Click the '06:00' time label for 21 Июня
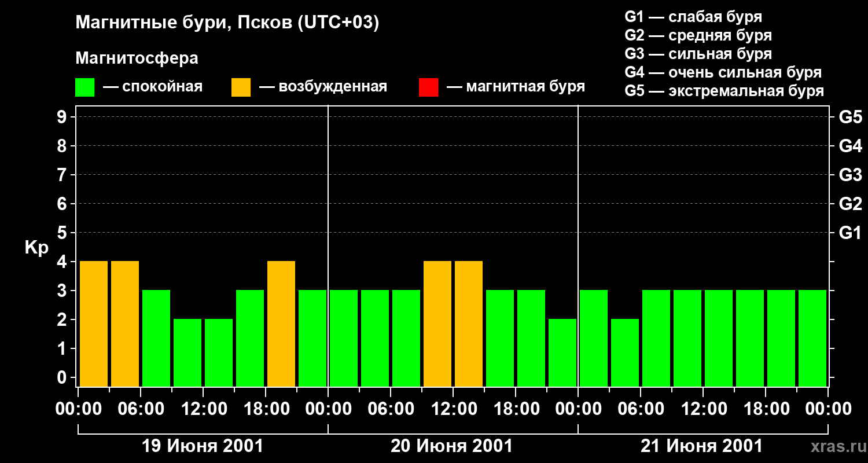 tap(641, 409)
